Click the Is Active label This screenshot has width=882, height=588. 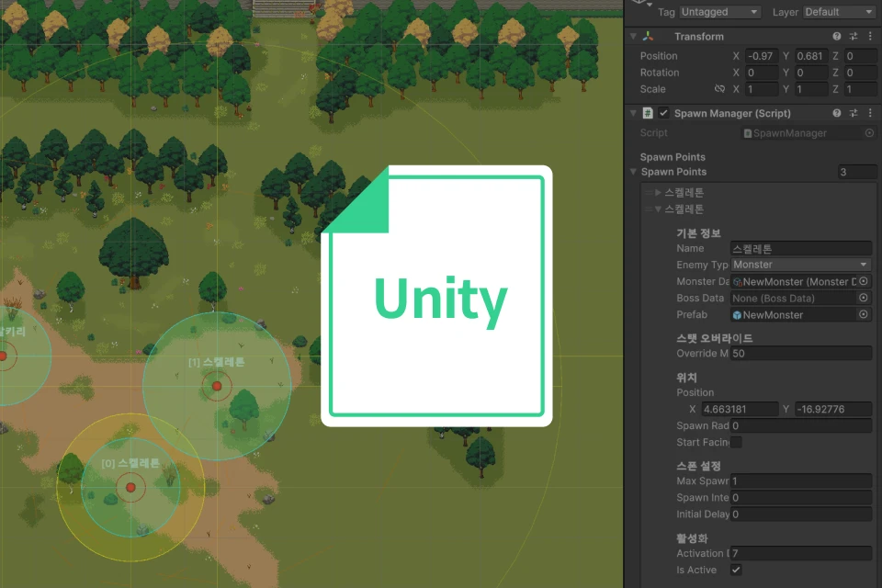pyautogui.click(x=696, y=570)
